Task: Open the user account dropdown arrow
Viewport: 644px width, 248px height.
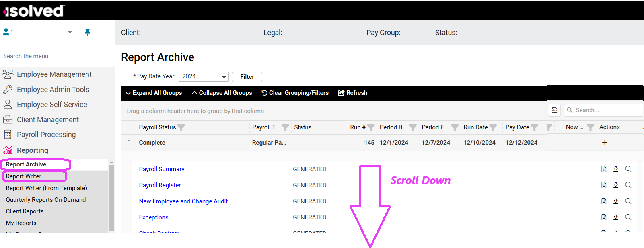Action: coord(70,32)
